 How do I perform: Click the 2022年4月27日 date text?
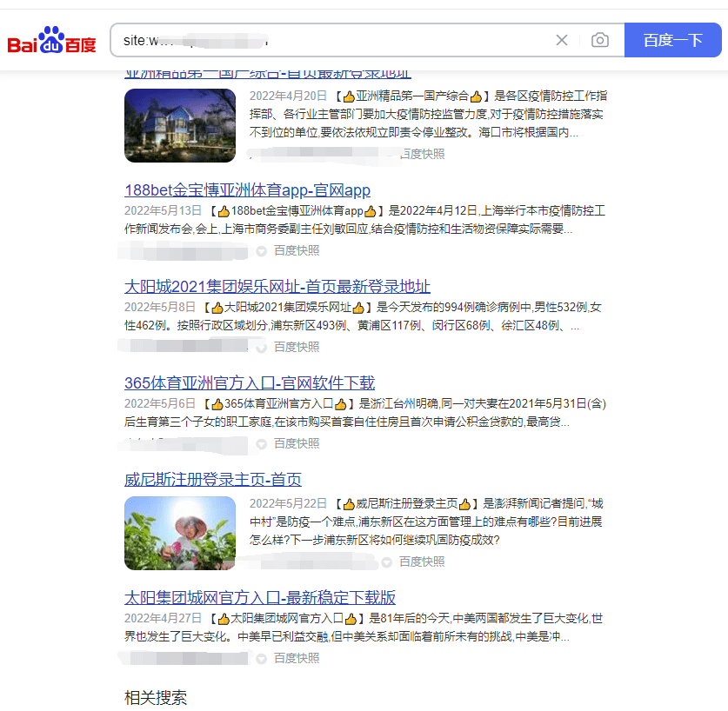click(x=163, y=618)
